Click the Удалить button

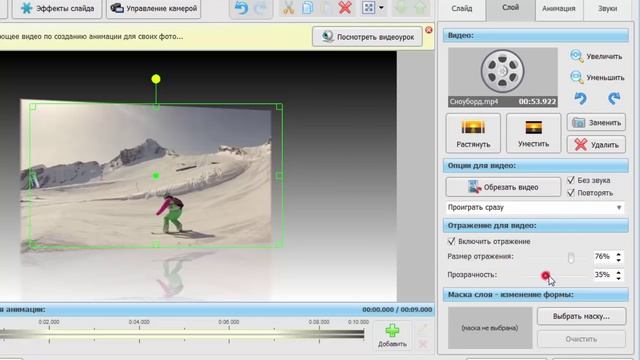pos(596,144)
